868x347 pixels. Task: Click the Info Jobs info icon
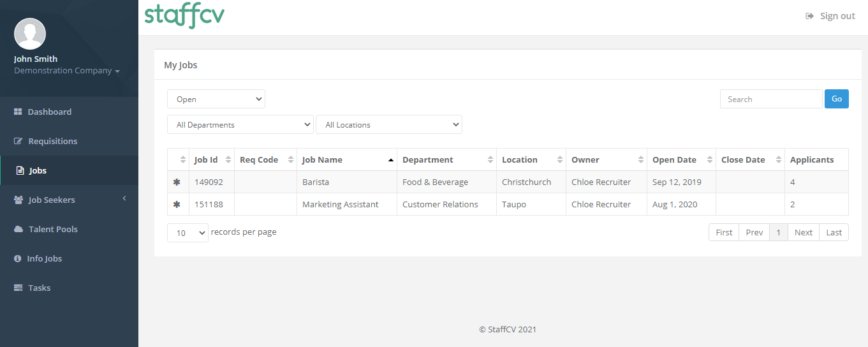[18, 258]
